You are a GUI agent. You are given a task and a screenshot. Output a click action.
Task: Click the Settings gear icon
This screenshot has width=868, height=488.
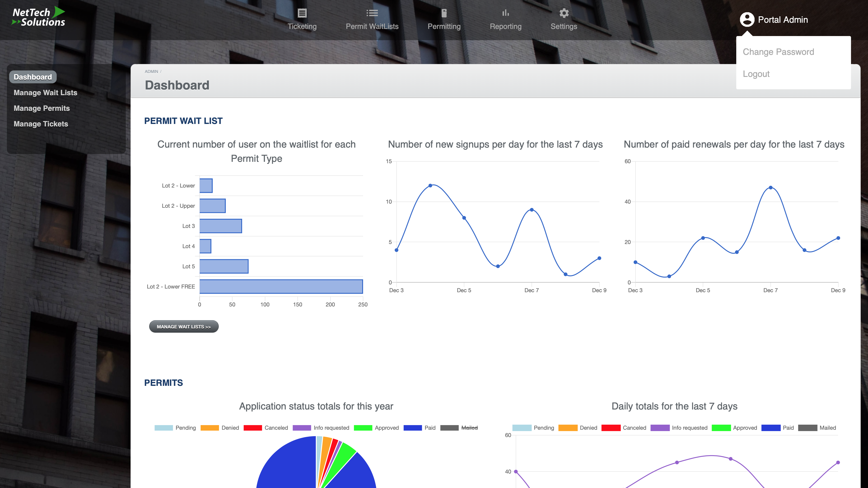[564, 13]
